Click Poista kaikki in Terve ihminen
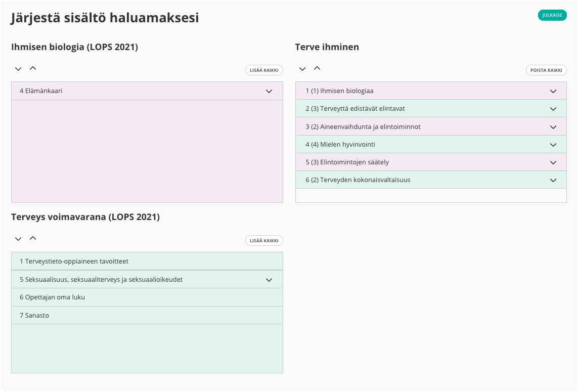Viewport: 578px width, 392px height. (x=546, y=70)
